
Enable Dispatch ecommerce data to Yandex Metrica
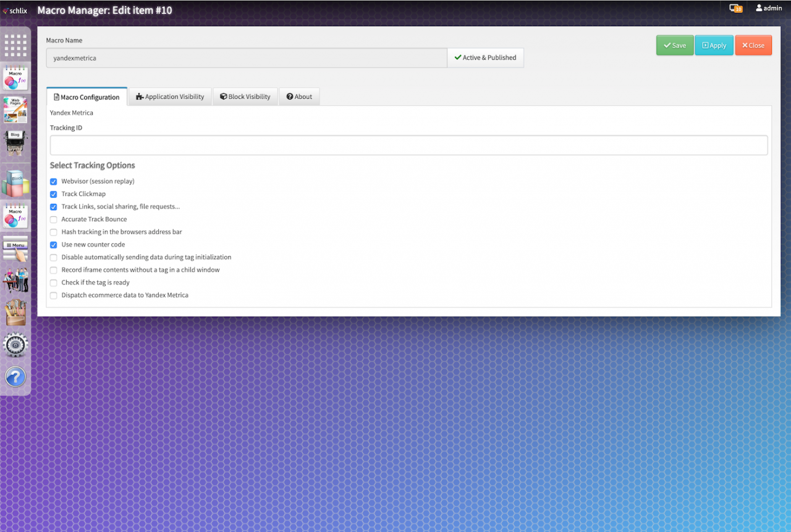point(54,295)
